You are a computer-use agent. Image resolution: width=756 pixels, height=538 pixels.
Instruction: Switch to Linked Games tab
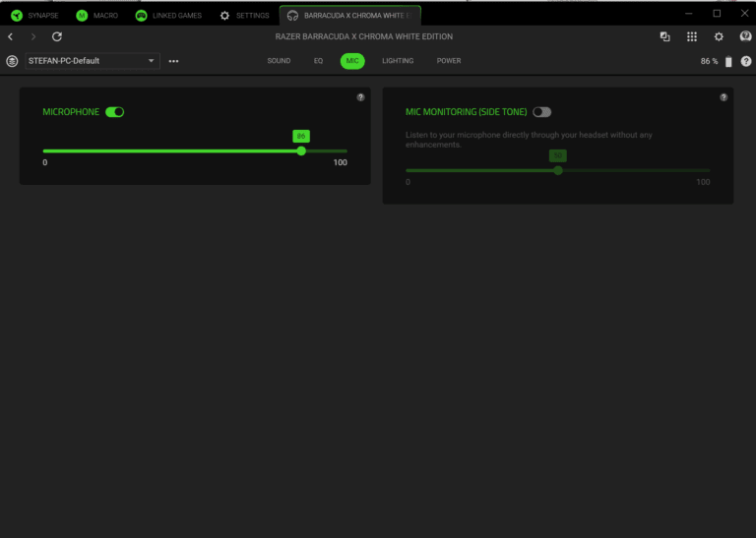168,16
